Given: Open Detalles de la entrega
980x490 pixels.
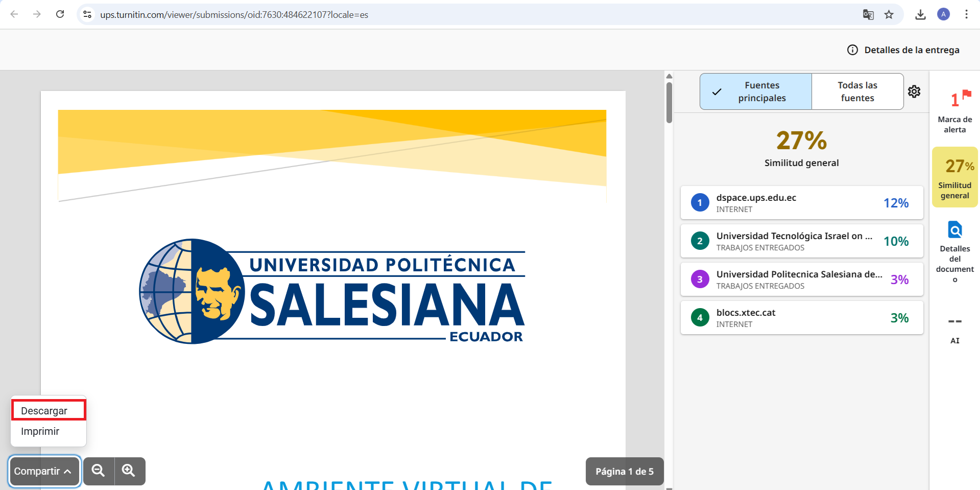Looking at the screenshot, I should (903, 50).
